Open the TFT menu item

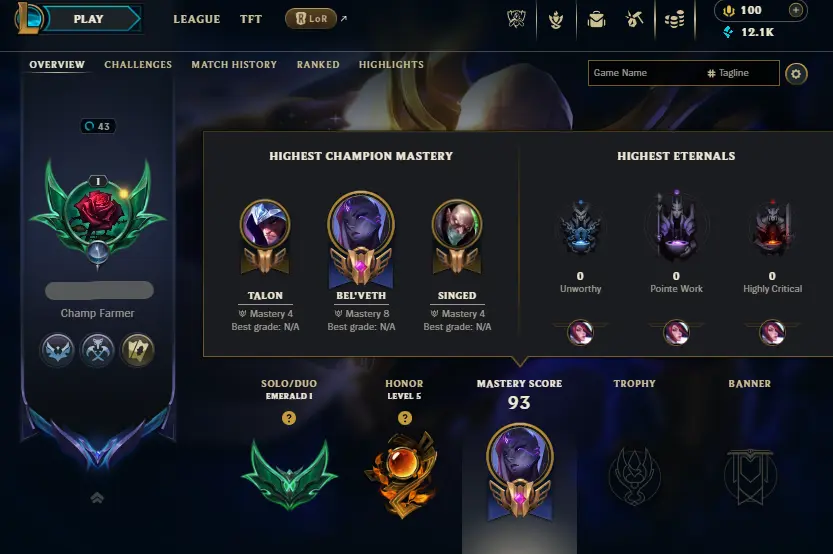pyautogui.click(x=251, y=19)
